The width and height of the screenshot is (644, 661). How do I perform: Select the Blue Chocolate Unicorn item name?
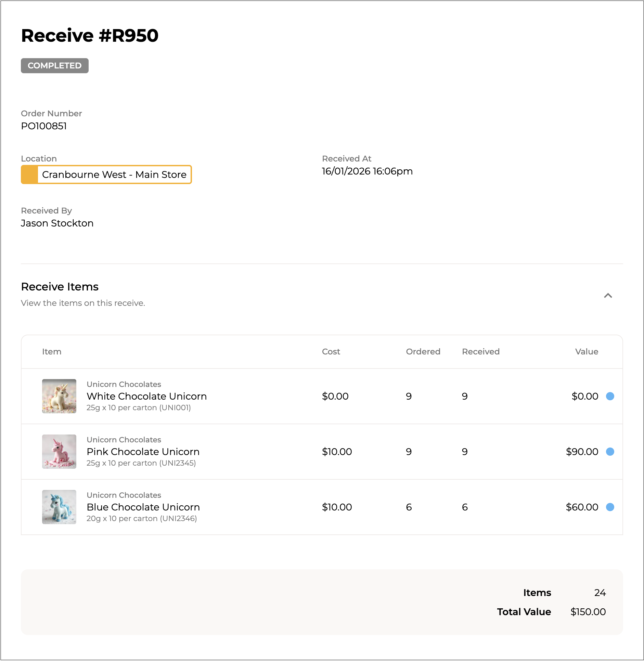tap(143, 507)
